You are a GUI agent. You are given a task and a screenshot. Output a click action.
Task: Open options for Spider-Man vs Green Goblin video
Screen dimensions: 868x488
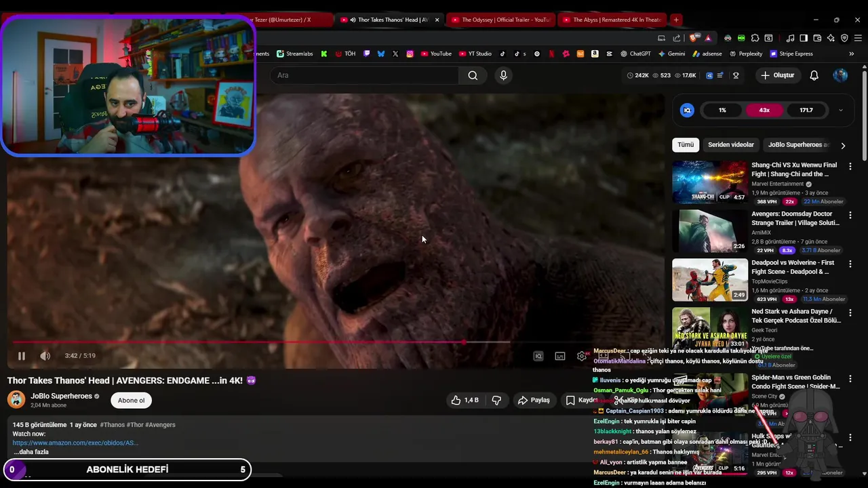pos(850,379)
